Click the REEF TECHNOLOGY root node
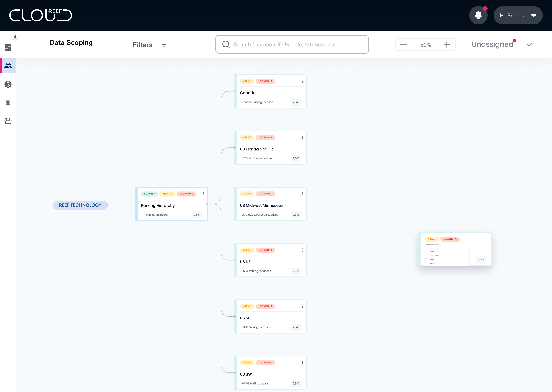 80,205
